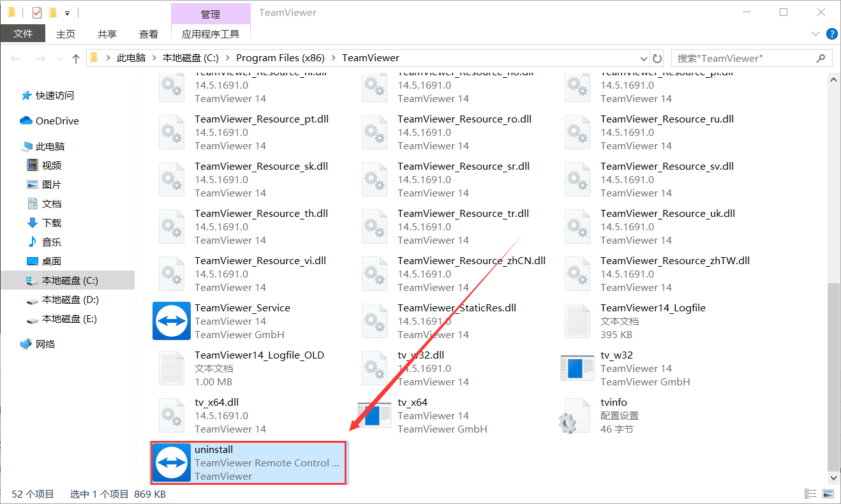
Task: Click the 图片 pictures icon in sidebar
Action: (33, 185)
